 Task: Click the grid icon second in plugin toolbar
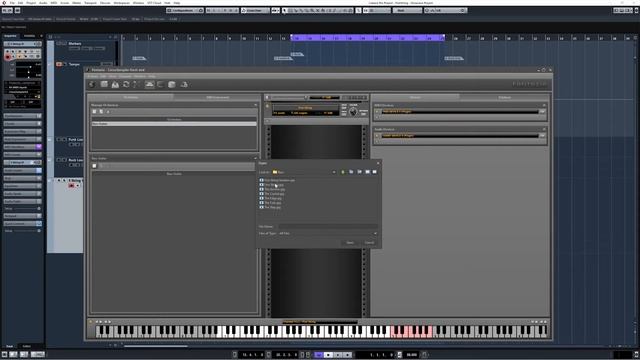pos(104,84)
